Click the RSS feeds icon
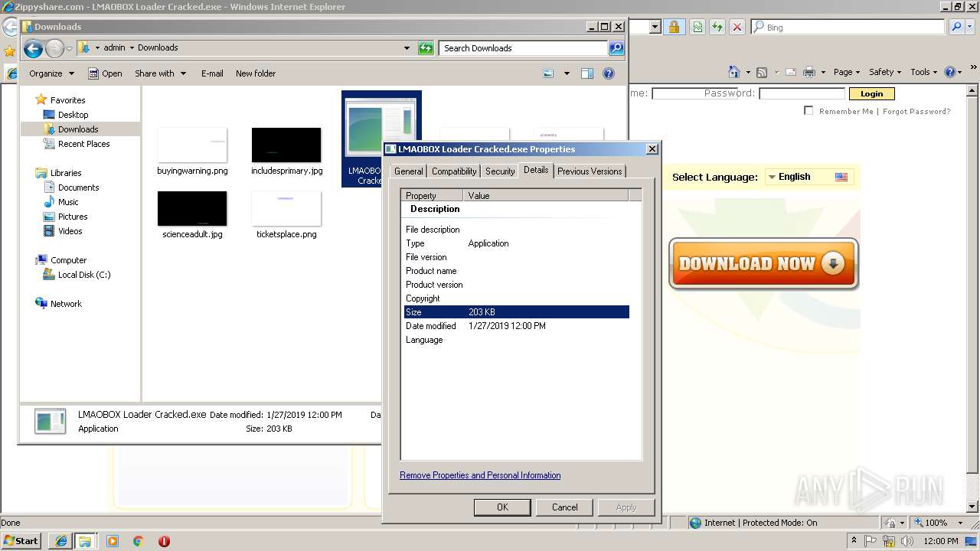The image size is (980, 551). click(762, 72)
